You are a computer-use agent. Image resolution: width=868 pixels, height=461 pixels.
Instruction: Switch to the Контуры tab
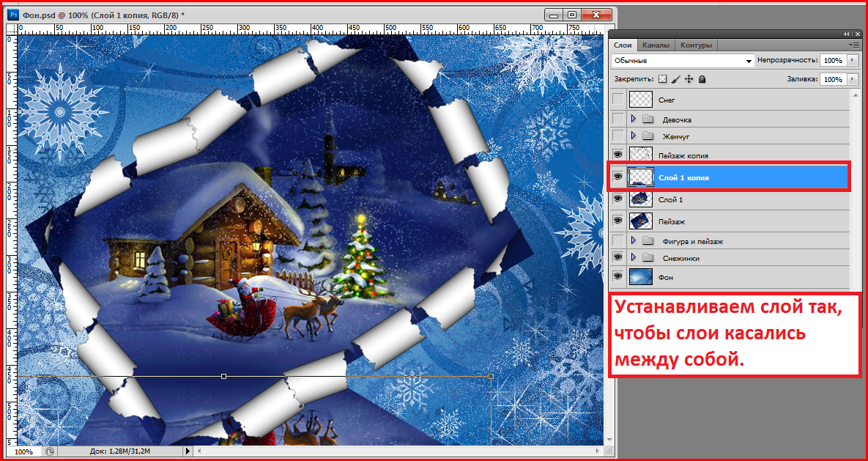point(697,45)
